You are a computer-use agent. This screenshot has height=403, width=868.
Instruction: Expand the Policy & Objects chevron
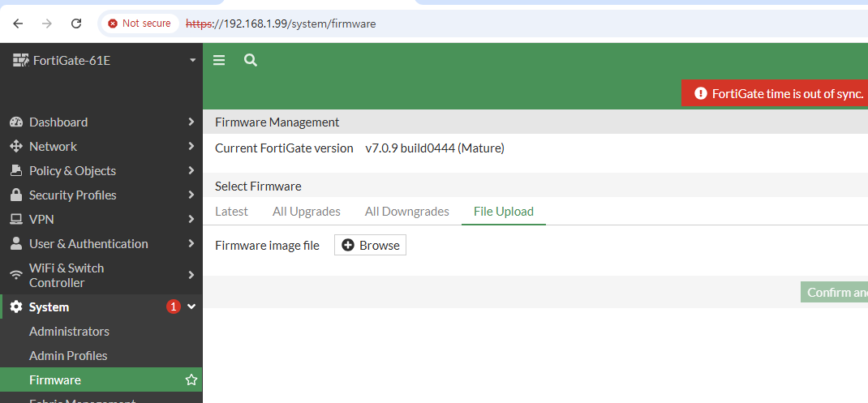coord(191,170)
